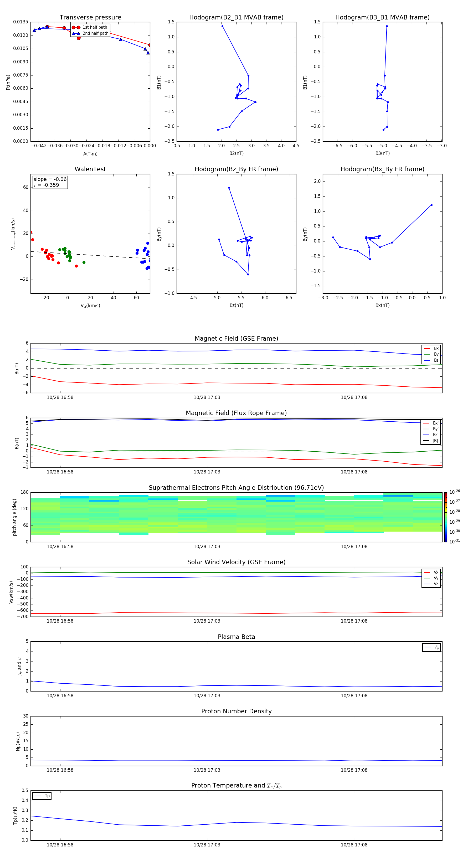Image resolution: width=473 pixels, height=868 pixels.
Task: Click the topmost data point in B2_B1 hodogram
Action: coord(222,26)
